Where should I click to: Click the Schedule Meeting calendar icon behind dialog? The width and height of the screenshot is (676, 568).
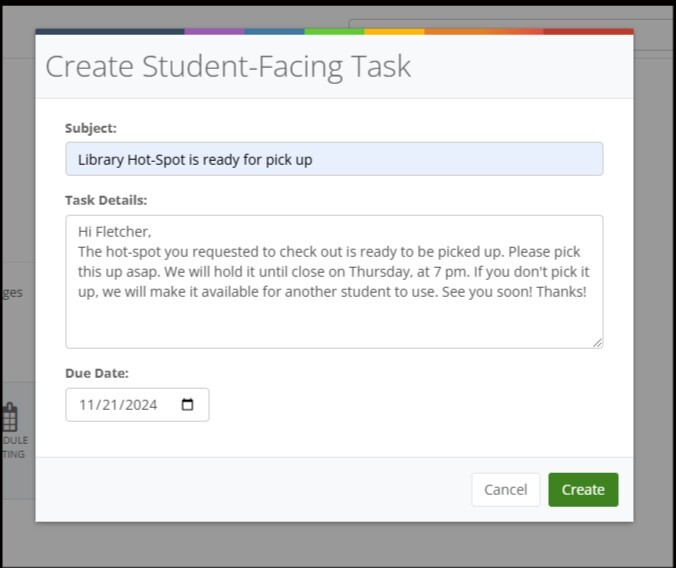pyautogui.click(x=10, y=418)
